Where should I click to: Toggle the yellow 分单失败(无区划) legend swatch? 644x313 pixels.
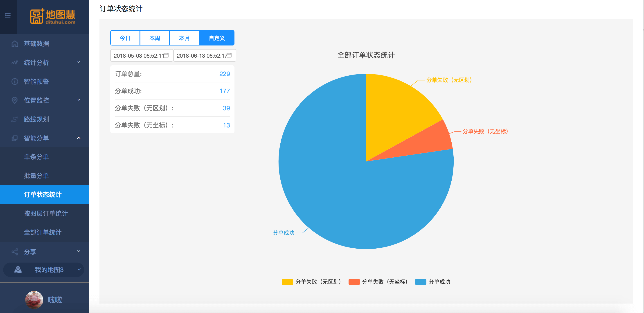(x=288, y=282)
